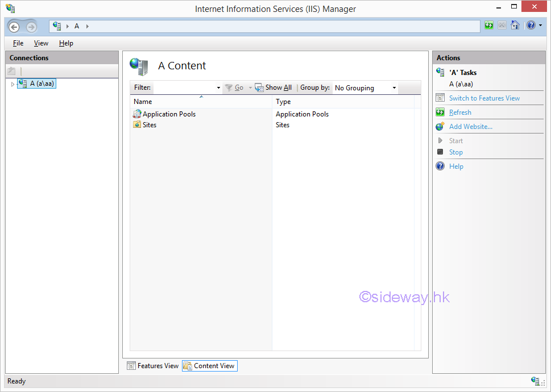
Task: Open the File menu
Action: [18, 43]
